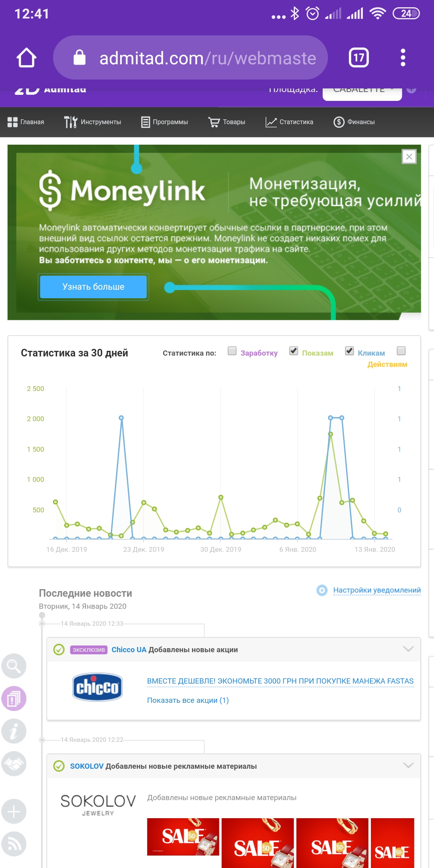
Task: Open the Главная menu item
Action: (26, 122)
